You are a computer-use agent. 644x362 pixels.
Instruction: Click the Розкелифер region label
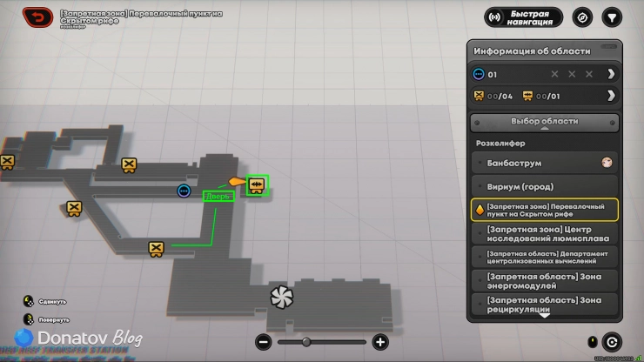pyautogui.click(x=500, y=144)
